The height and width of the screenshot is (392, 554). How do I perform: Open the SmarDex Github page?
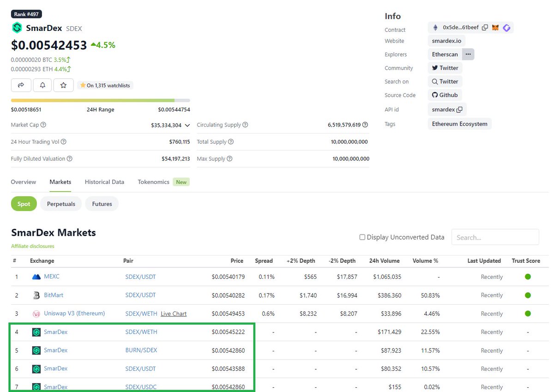[445, 95]
